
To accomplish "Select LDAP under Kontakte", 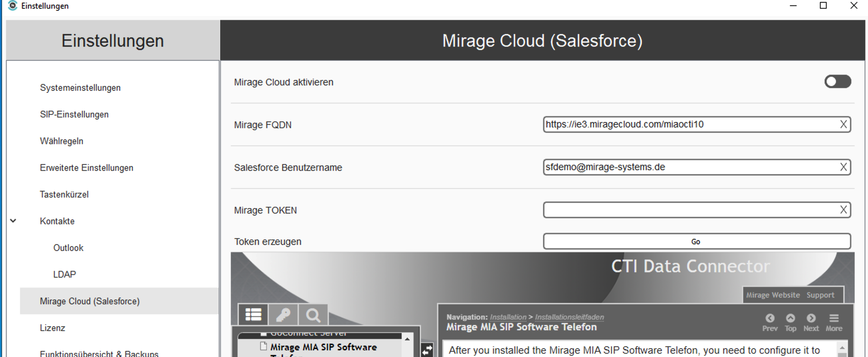I will pos(64,274).
